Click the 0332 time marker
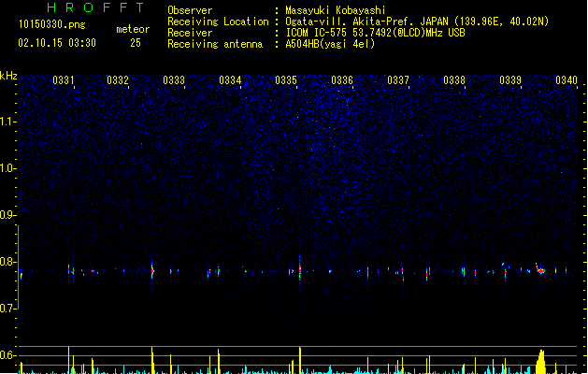Image resolution: width=588 pixels, height=374 pixels. pyautogui.click(x=118, y=79)
